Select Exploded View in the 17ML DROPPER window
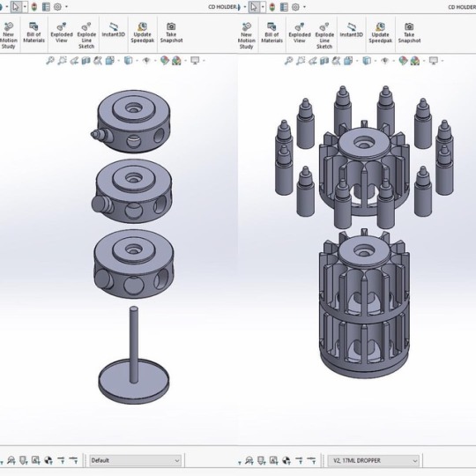This screenshot has height=476, width=476. 300,33
